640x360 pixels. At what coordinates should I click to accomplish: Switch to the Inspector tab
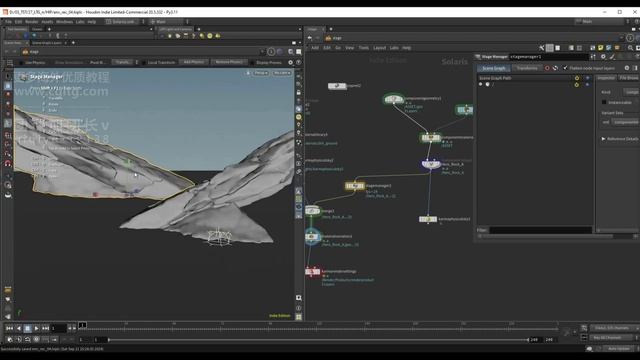coord(606,78)
